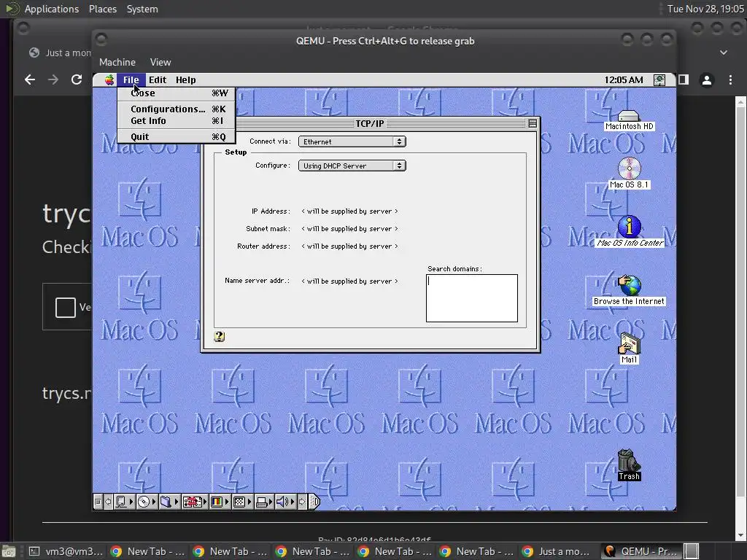Open the Edit menu in Mac OS

pyautogui.click(x=158, y=80)
